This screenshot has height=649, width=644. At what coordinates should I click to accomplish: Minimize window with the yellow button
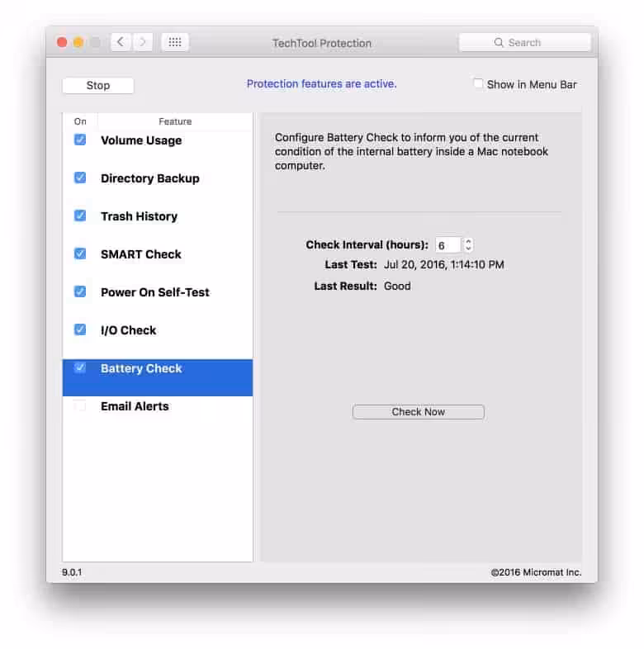click(78, 42)
